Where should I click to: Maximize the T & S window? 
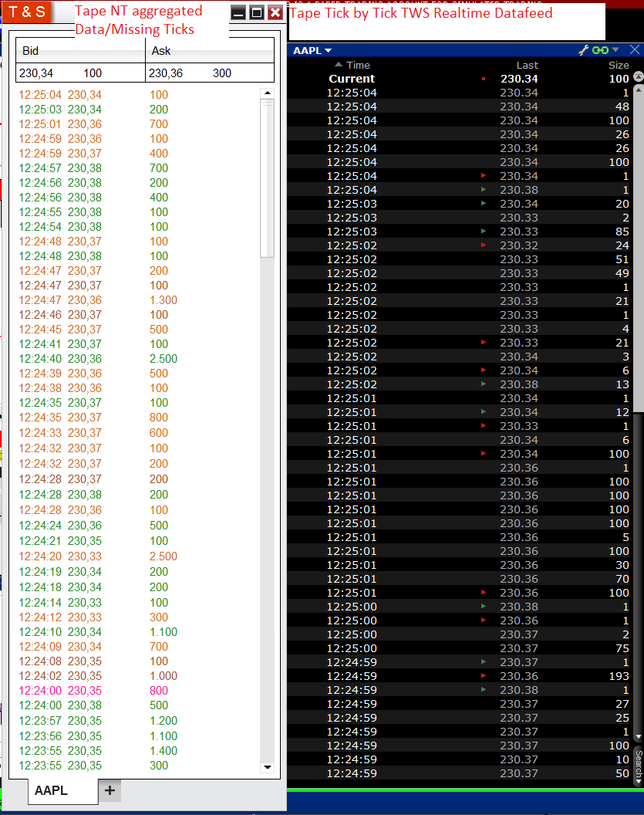click(x=257, y=12)
